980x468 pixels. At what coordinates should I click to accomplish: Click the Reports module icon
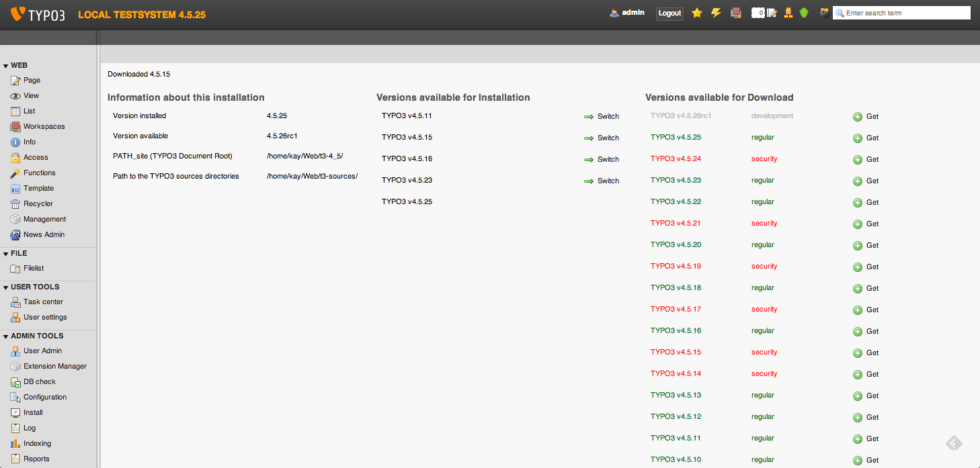15,459
